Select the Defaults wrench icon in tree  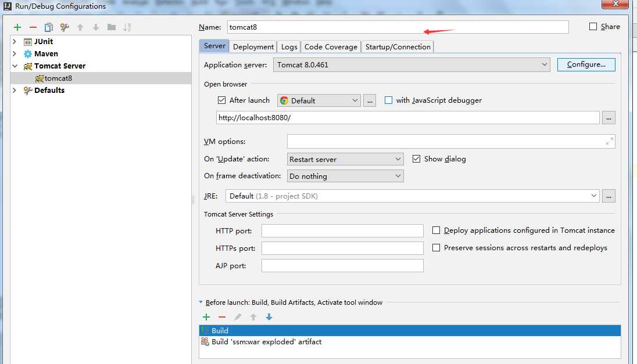pos(28,91)
